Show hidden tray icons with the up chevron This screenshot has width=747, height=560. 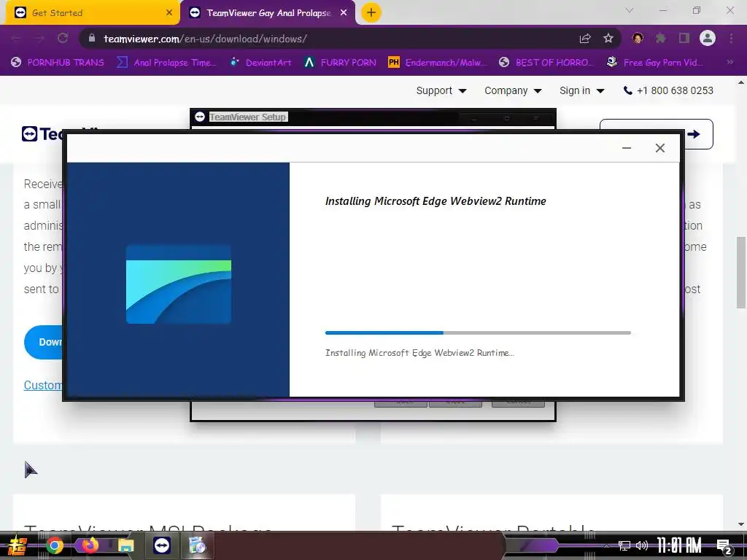coord(606,545)
